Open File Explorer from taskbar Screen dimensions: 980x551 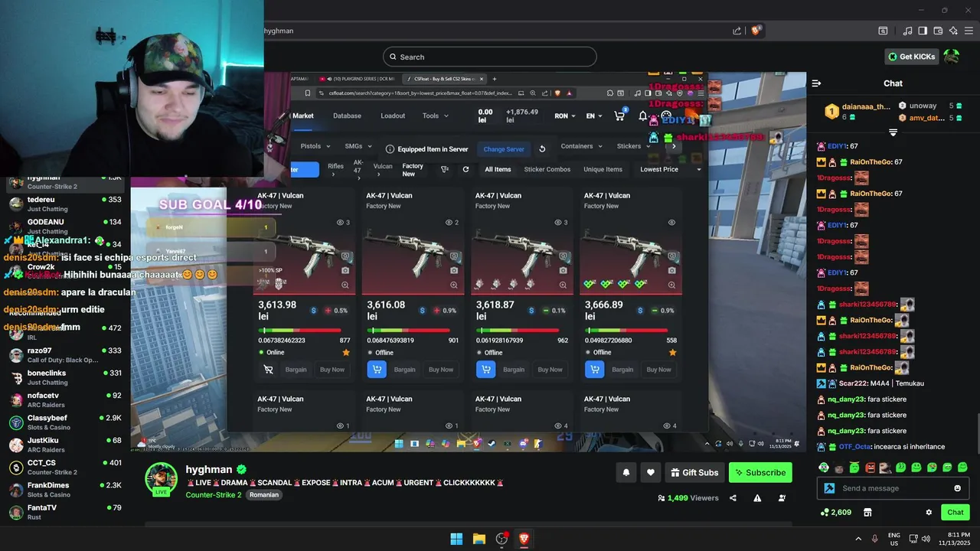(479, 539)
